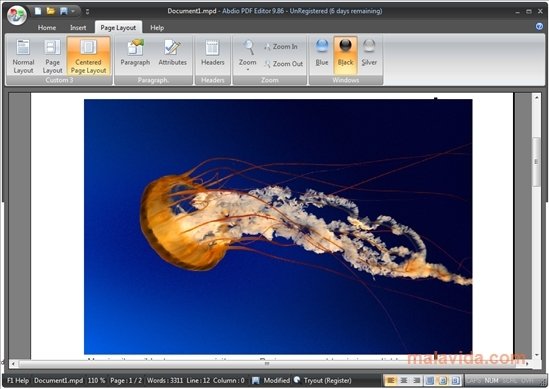Click the CAPS indicator in status bar
This screenshot has width=549, height=389.
point(474,380)
